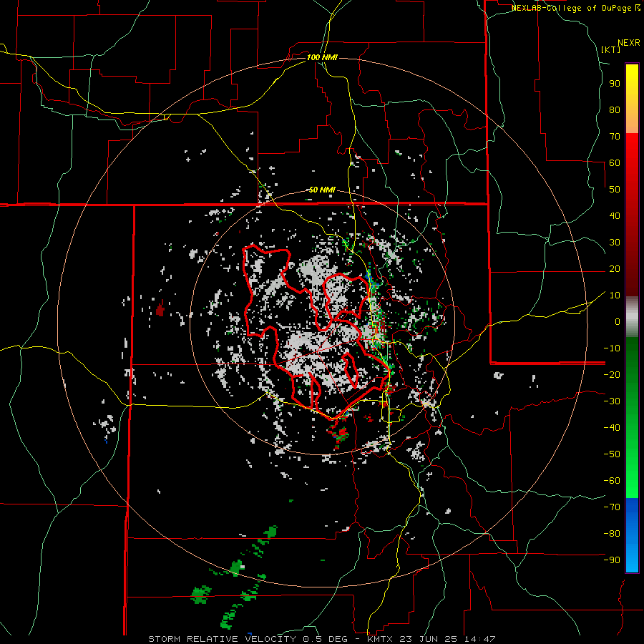Click the 100 NMI range ring label
644x644 pixels.
322,57
